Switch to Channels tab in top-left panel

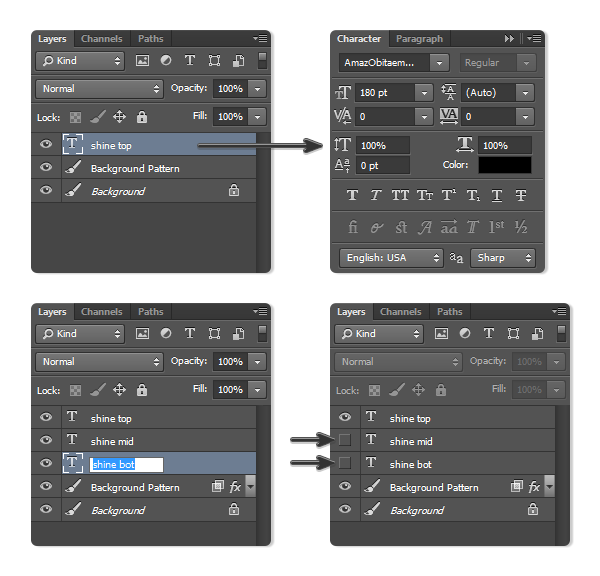tap(101, 39)
